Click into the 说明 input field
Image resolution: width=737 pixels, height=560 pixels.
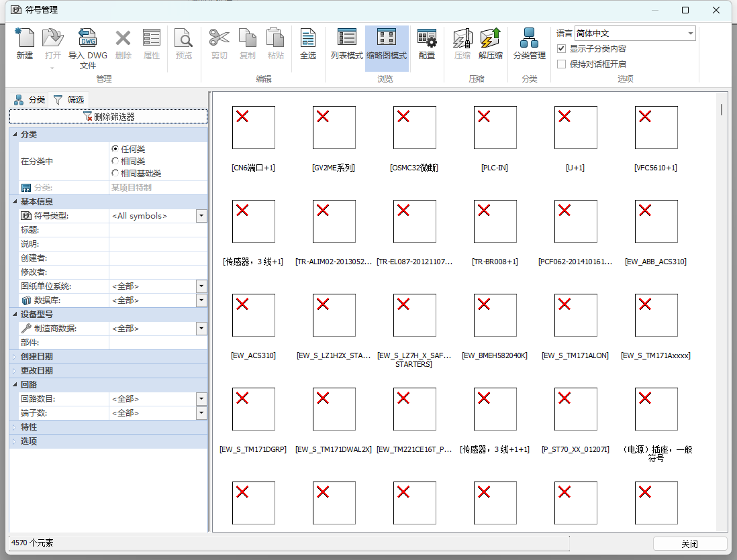point(158,244)
